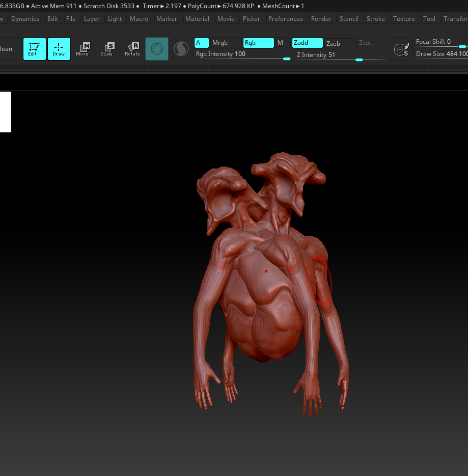The image size is (468, 476).
Task: Activate the Edit mode button
Action: pos(34,49)
